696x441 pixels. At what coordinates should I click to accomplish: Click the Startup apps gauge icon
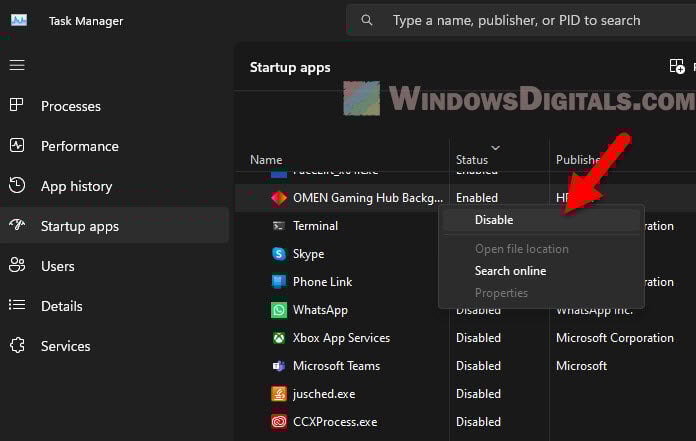point(17,225)
